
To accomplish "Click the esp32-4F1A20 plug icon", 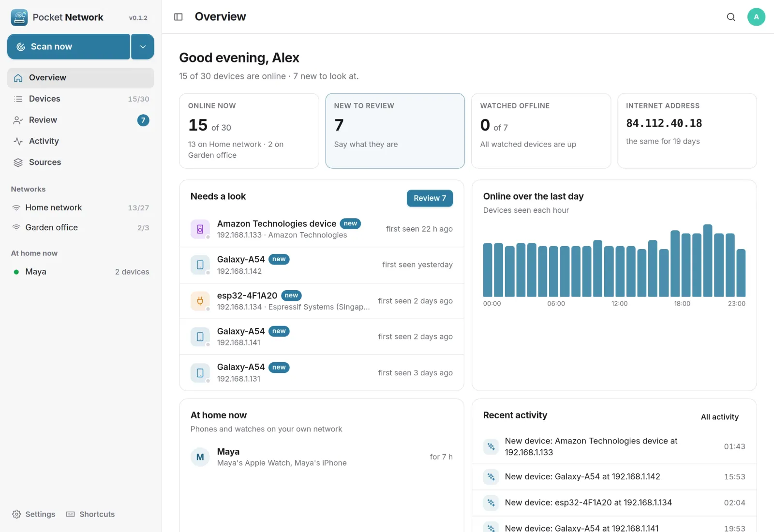I will pos(200,301).
